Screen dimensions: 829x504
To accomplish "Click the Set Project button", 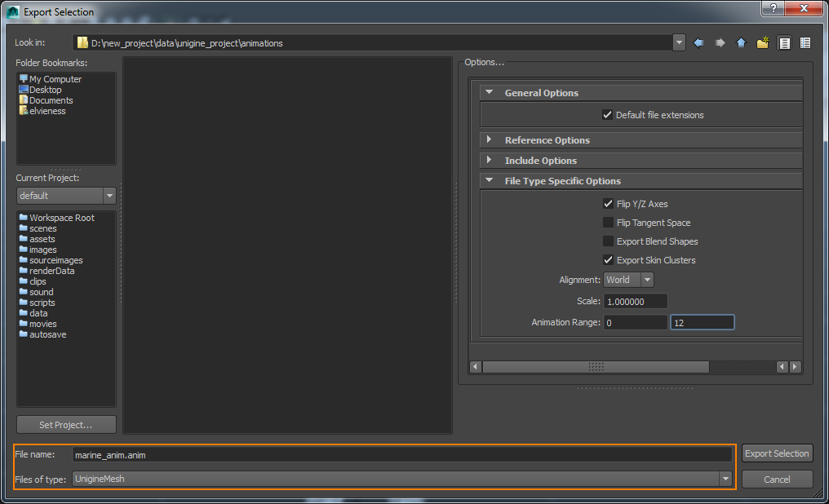I will click(66, 425).
